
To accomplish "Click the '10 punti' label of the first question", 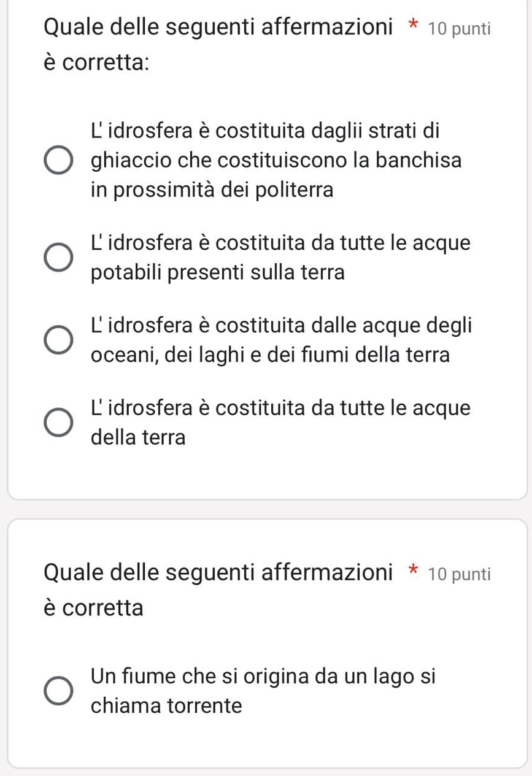I will (x=460, y=29).
